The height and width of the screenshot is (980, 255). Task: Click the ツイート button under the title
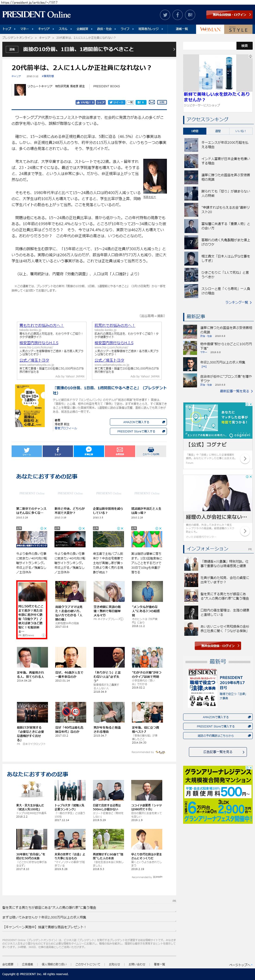116,102
